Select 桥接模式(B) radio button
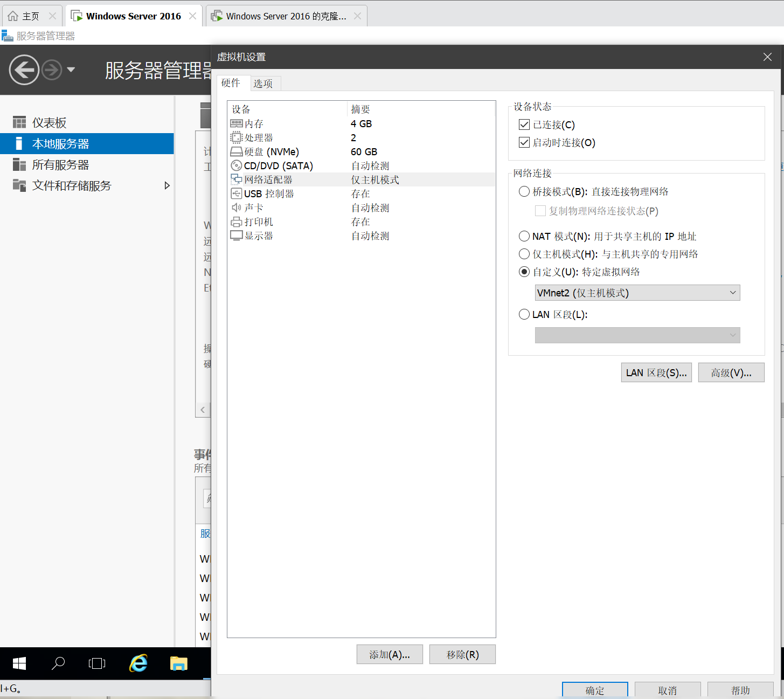Viewport: 784px width, 699px height. (x=524, y=191)
